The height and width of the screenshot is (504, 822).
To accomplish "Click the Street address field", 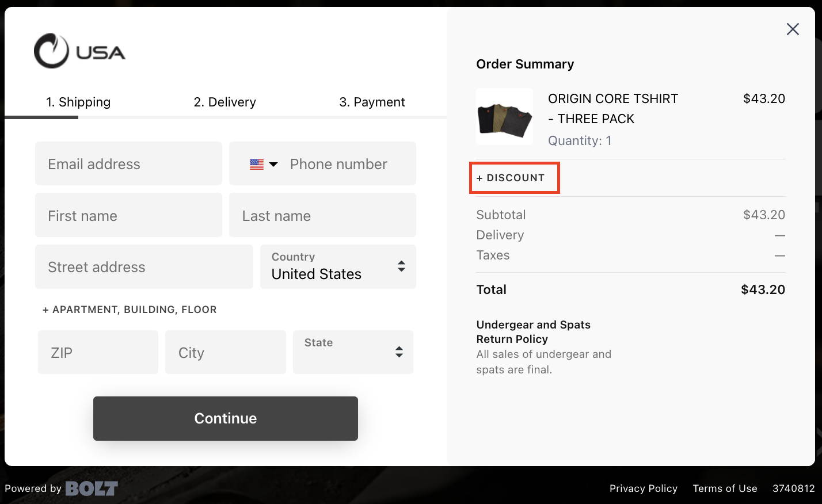I will pyautogui.click(x=144, y=266).
